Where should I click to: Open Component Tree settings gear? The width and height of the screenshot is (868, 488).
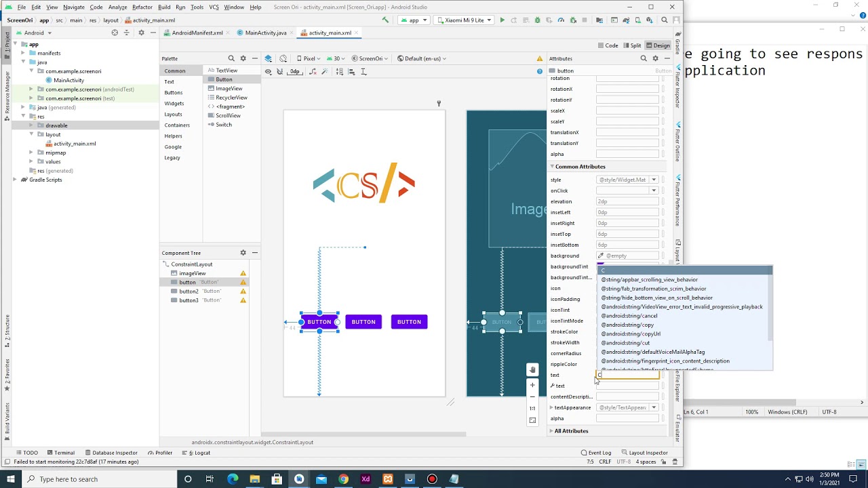click(x=243, y=253)
